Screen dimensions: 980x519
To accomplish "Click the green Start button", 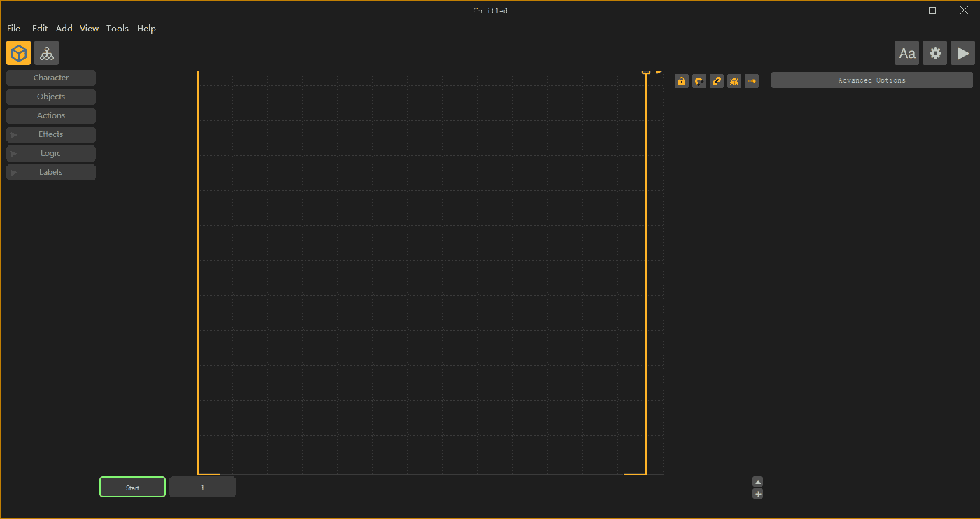I will coord(132,487).
